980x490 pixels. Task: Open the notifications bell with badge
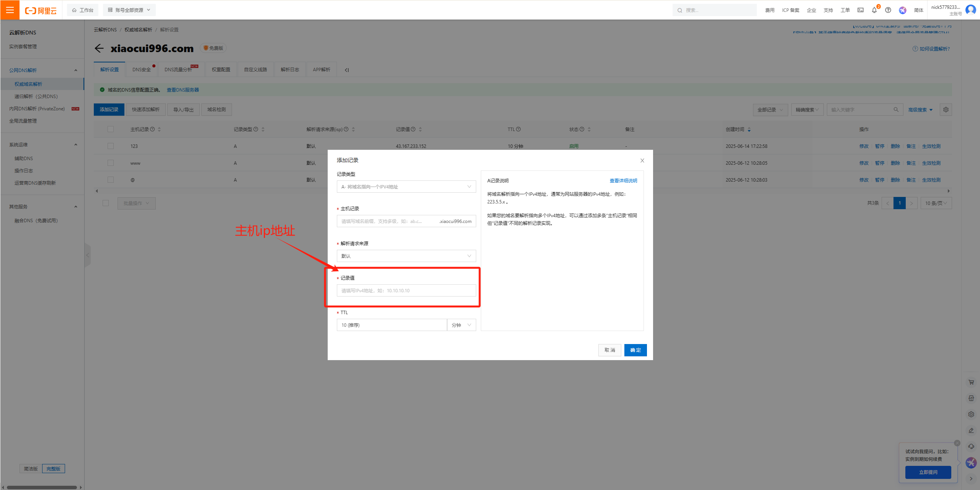point(874,10)
